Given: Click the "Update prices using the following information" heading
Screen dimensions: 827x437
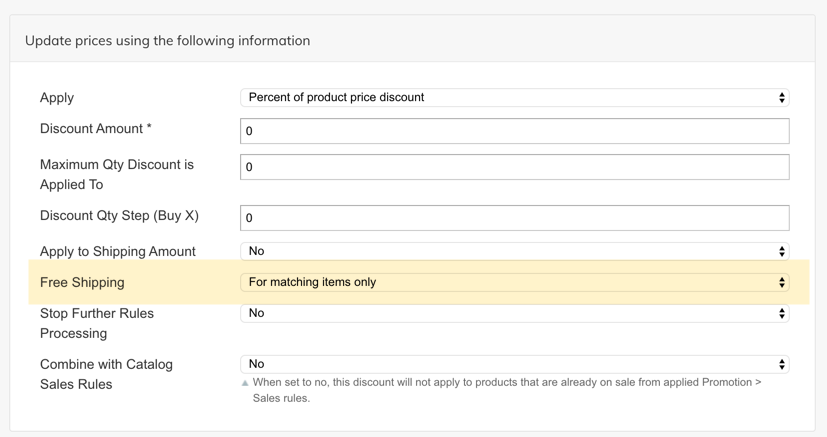Looking at the screenshot, I should click(167, 41).
